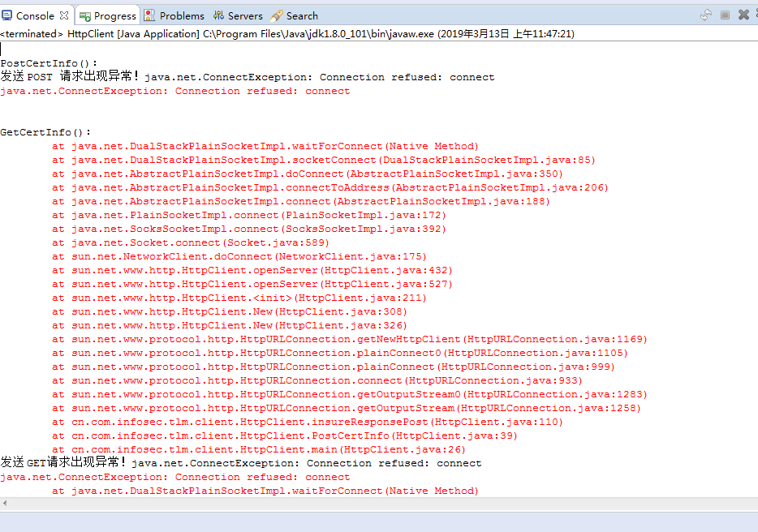Viewport: 758px width, 532px height.
Task: Switch to the Servers tab
Action: [x=245, y=15]
